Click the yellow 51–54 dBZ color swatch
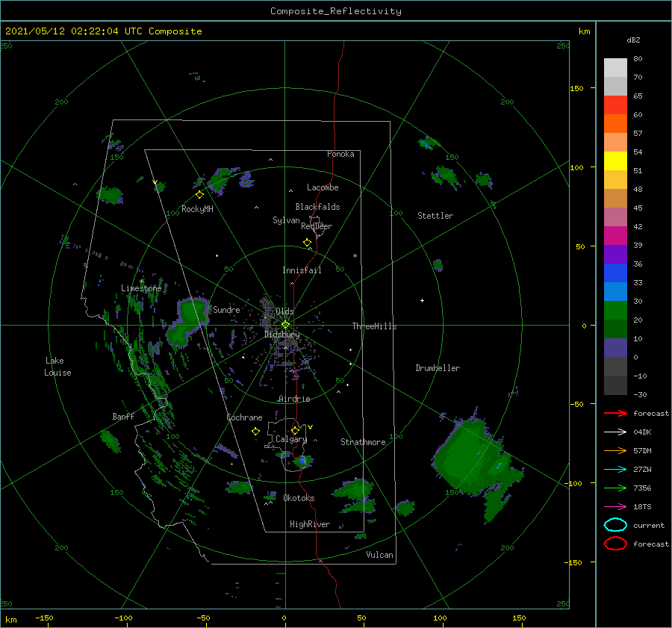 pos(615,161)
